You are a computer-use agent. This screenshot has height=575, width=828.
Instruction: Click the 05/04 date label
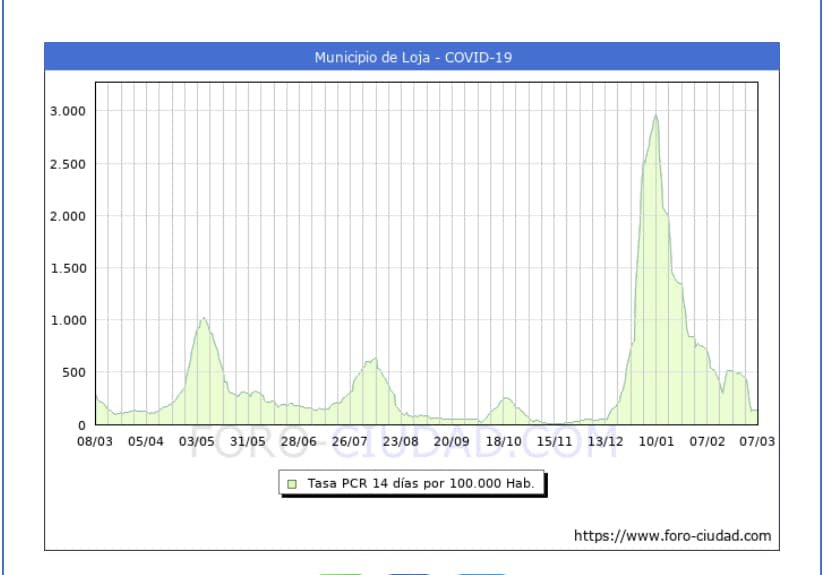click(146, 441)
